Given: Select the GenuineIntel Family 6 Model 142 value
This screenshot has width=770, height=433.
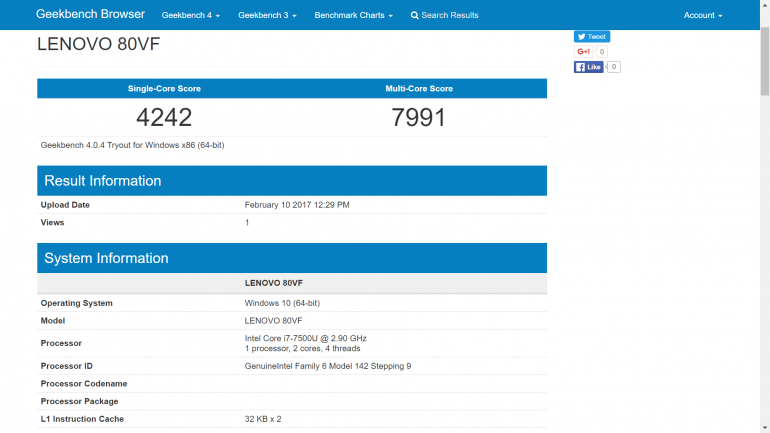Looking at the screenshot, I should click(x=328, y=366).
